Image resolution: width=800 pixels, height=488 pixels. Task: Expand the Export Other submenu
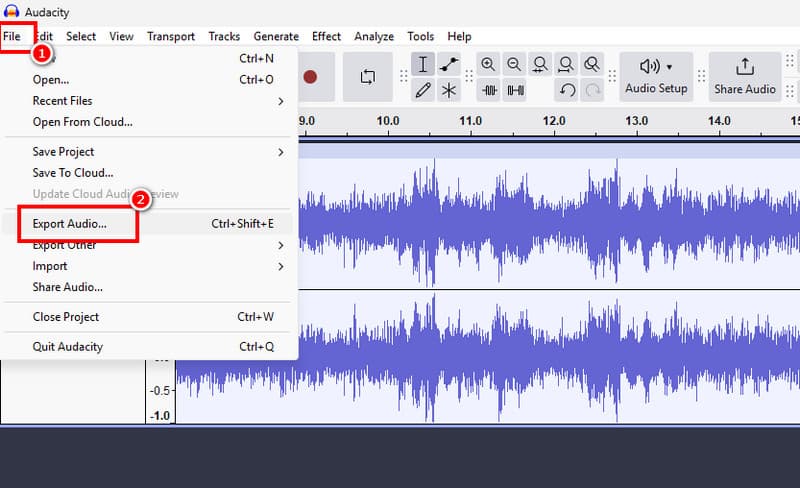(x=148, y=246)
